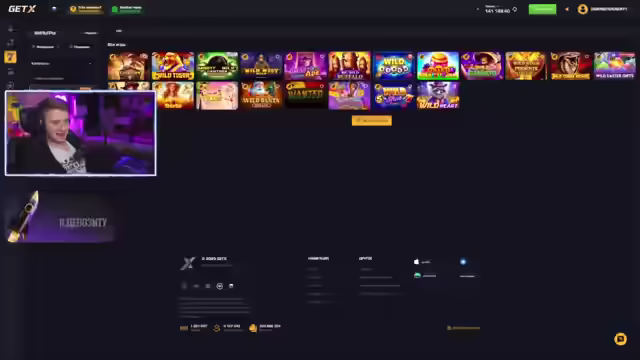The width and height of the screenshot is (640, 360).
Task: Open the Wild Tiger game thumbnail
Action: (x=173, y=66)
